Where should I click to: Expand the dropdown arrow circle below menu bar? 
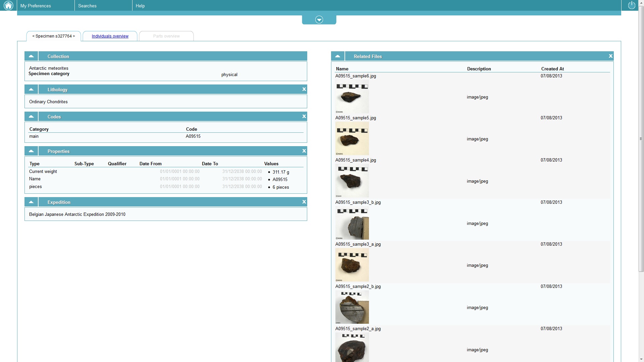(x=319, y=20)
